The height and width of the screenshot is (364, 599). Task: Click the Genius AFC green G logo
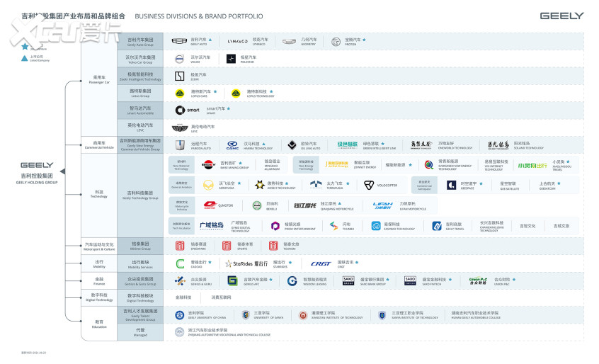pos(232,281)
